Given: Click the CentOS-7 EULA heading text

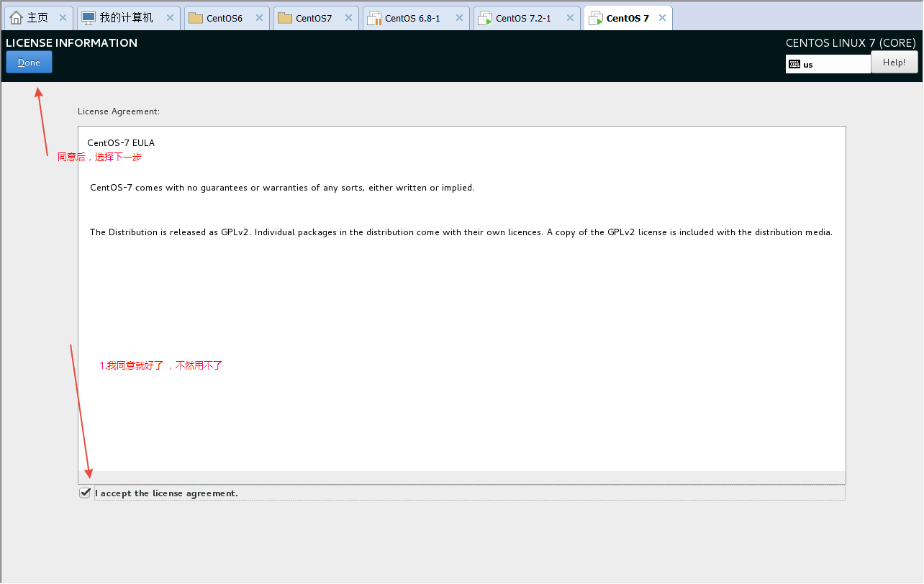Looking at the screenshot, I should click(121, 143).
